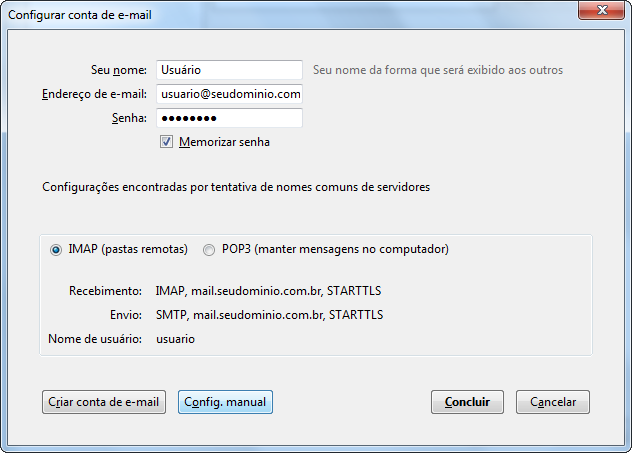The width and height of the screenshot is (632, 453).
Task: Choose the POP3 radio button
Action: pos(210,249)
